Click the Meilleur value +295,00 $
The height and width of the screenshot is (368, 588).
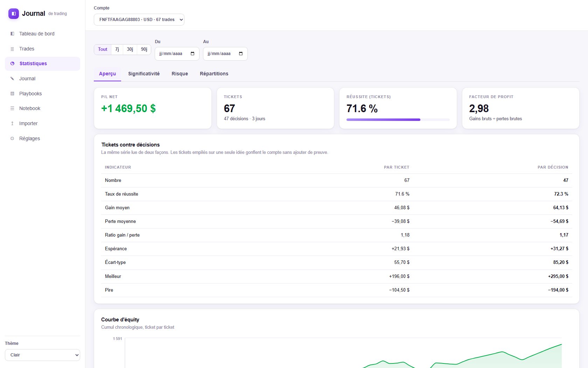click(558, 277)
